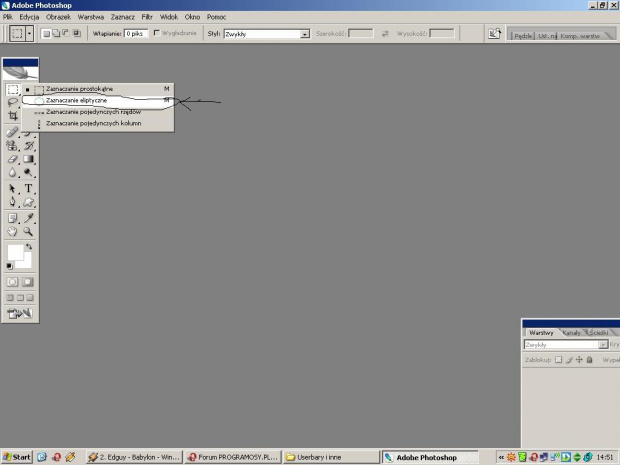Select the Dodge tool
This screenshot has height=465, width=620.
click(x=28, y=172)
